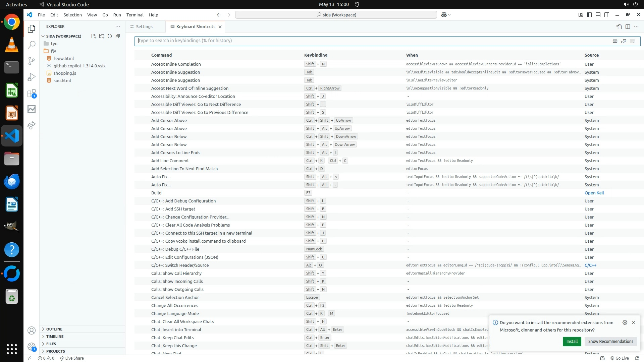Toggle Record Keys in search box

pos(615,41)
